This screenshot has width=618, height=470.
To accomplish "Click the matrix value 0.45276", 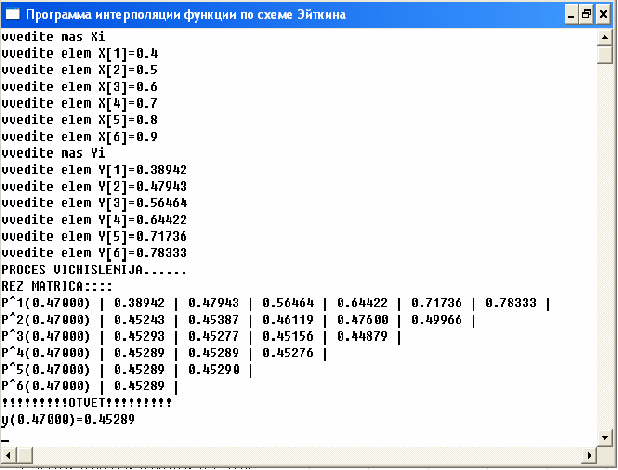I will pyautogui.click(x=288, y=353).
